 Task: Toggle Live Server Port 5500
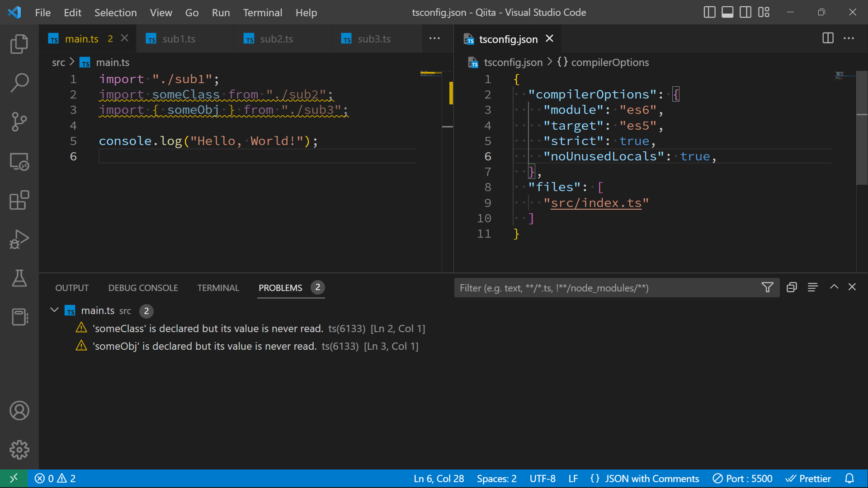[x=742, y=479]
